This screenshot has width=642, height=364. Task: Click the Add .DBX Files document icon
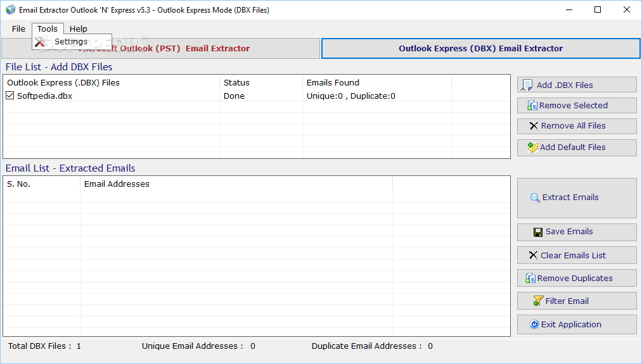click(527, 85)
